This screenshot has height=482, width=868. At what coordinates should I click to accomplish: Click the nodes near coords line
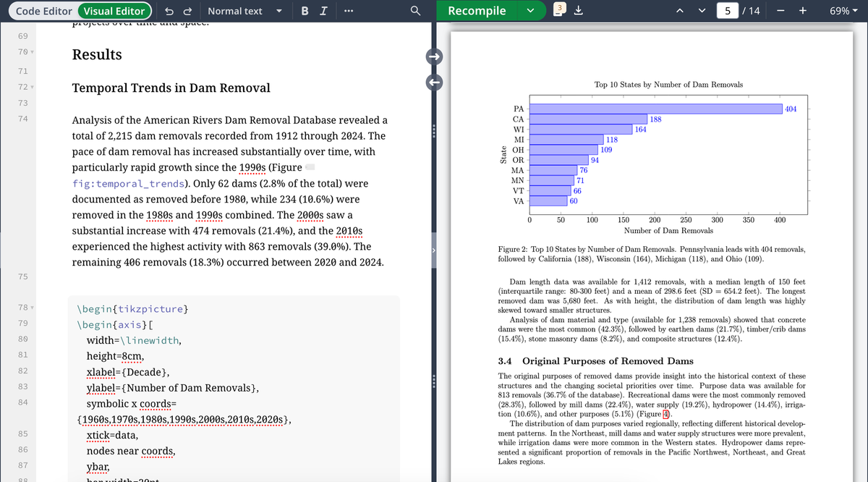pos(131,451)
